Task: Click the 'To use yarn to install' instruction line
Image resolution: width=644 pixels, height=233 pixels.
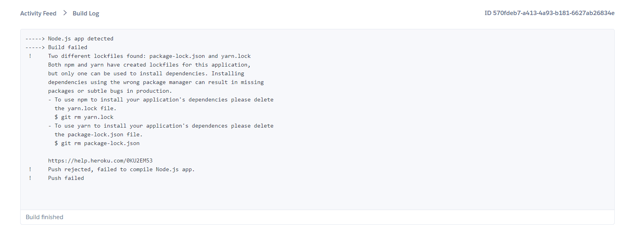Action: tap(161, 126)
